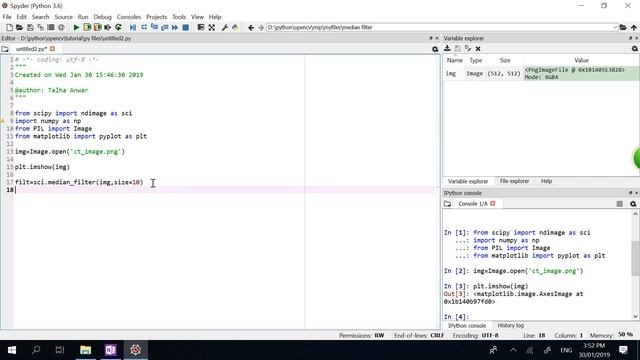The width and height of the screenshot is (640, 360).
Task: Sort variables by Name column header
Action: 454,60
